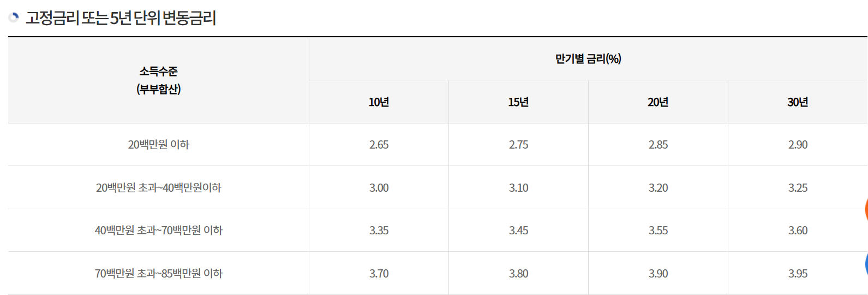Select the 20년 maturity column header
The height and width of the screenshot is (295, 868).
[x=659, y=102]
